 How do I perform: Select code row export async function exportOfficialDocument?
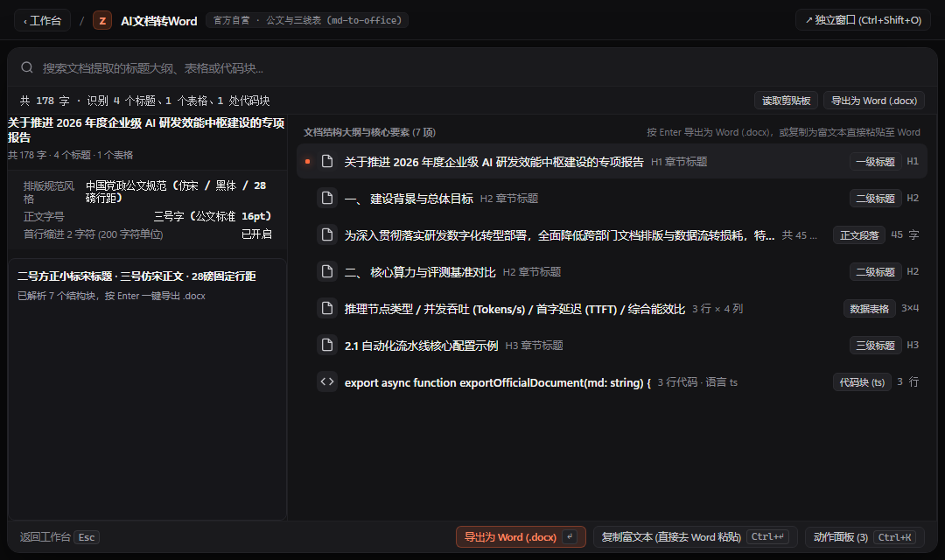612,382
